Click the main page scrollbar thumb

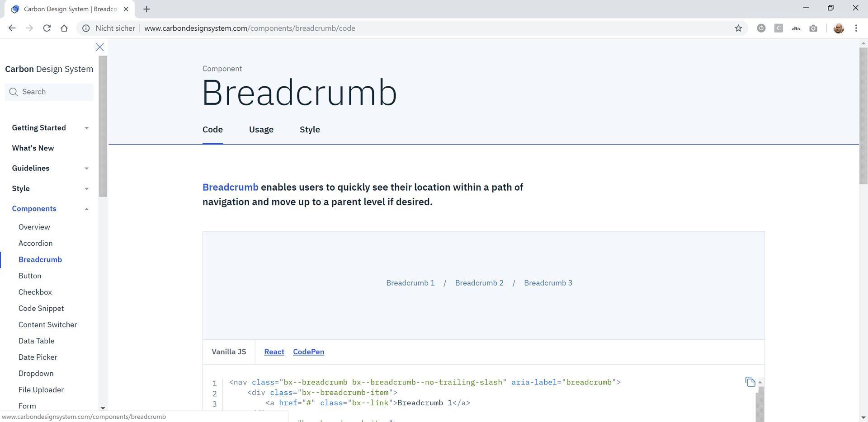(x=863, y=116)
